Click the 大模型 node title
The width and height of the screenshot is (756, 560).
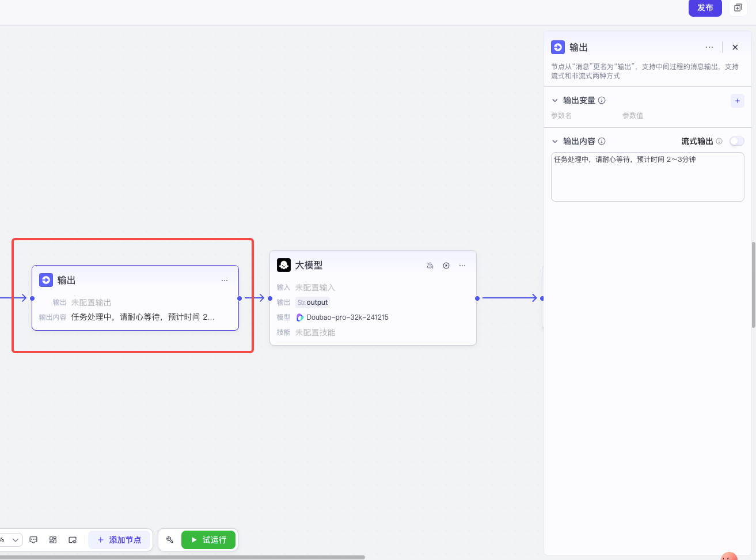(x=309, y=265)
